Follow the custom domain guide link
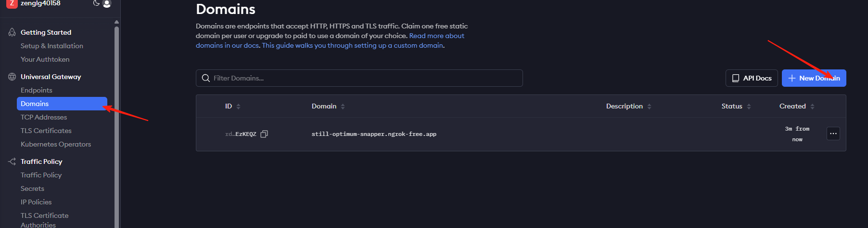 pos(353,45)
